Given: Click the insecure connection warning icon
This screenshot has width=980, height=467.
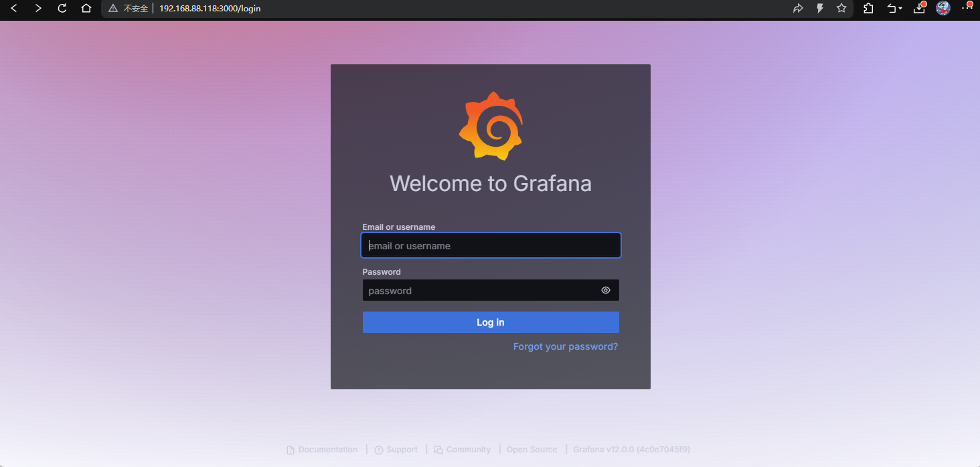Looking at the screenshot, I should point(113,9).
